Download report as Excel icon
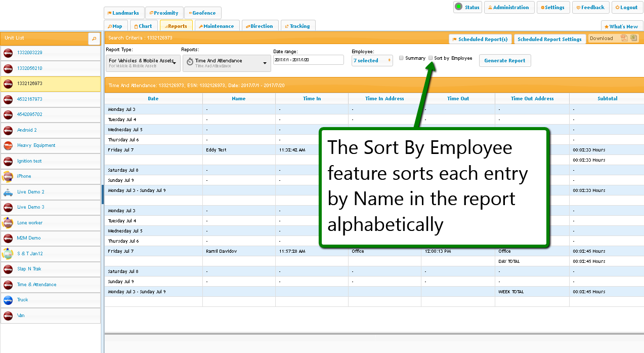This screenshot has width=644, height=353. 633,38
